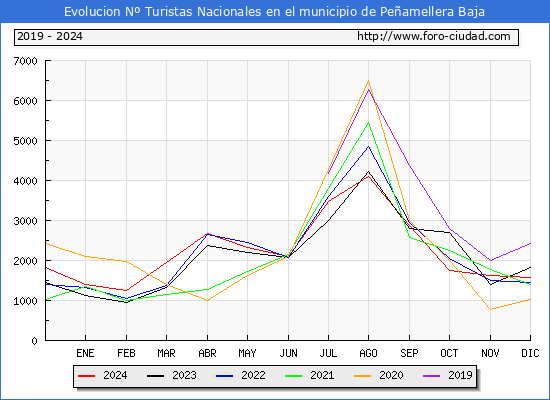The height and width of the screenshot is (400, 550).
Task: Click the black 2023 legend swatch
Action: pyautogui.click(x=155, y=376)
